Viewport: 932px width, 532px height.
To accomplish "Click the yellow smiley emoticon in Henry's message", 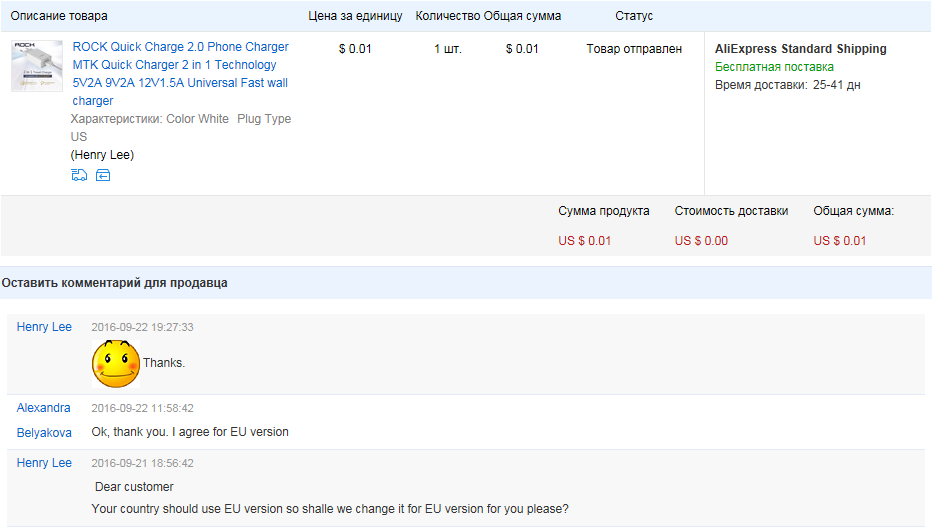I will 116,364.
